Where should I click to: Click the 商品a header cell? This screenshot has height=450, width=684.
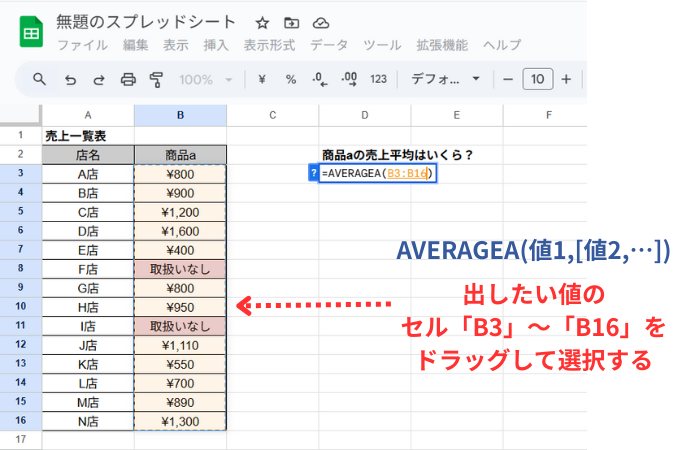(180, 155)
